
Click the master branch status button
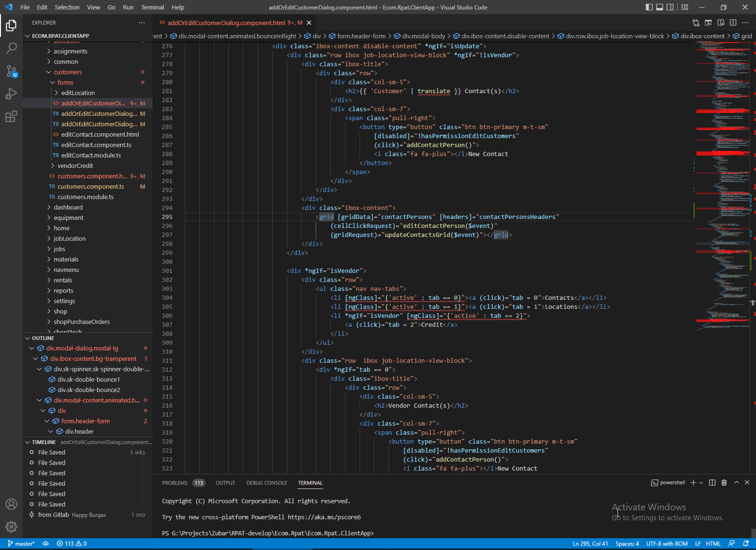point(21,544)
